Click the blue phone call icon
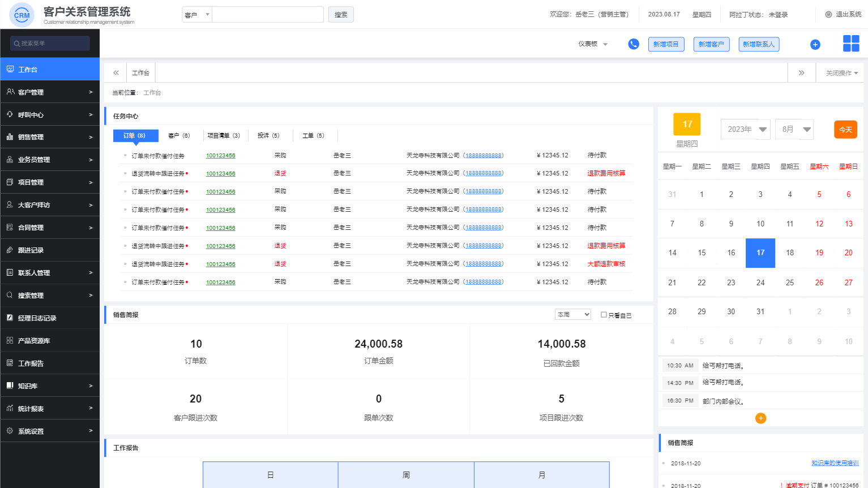 coord(634,44)
